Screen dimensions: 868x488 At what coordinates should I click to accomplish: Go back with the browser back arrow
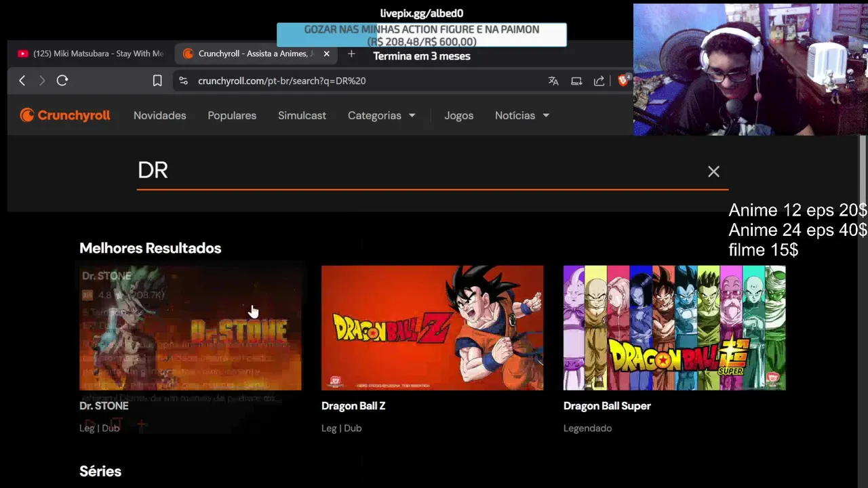click(22, 81)
